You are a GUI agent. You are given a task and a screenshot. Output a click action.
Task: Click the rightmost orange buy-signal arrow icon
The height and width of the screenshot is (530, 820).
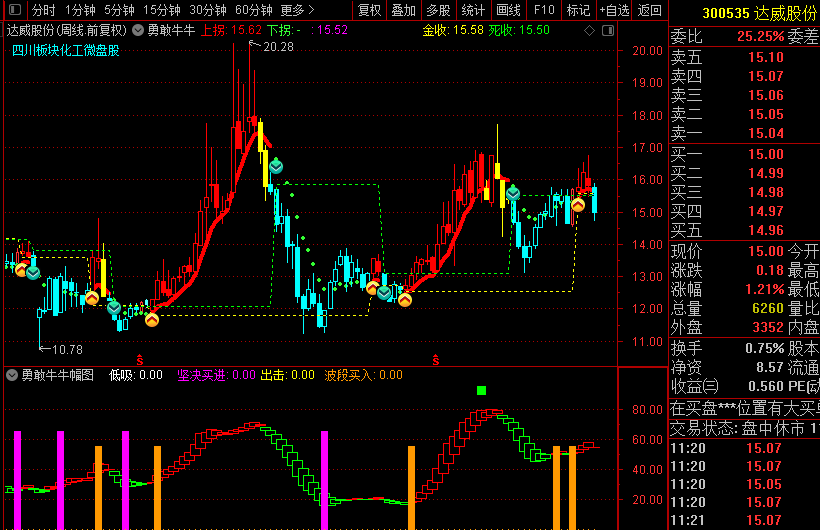pos(578,205)
